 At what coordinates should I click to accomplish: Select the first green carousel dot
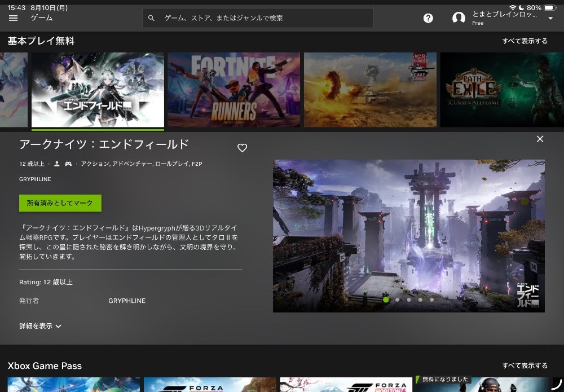(x=386, y=299)
